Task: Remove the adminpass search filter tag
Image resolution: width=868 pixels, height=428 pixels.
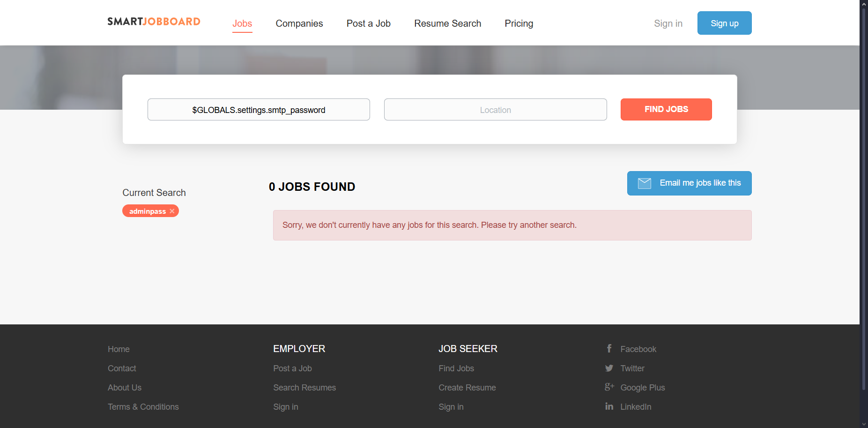Action: tap(172, 211)
